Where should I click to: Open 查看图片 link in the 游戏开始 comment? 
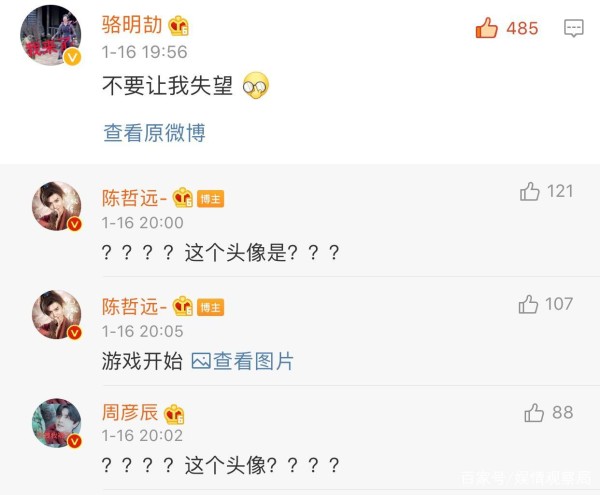(253, 361)
